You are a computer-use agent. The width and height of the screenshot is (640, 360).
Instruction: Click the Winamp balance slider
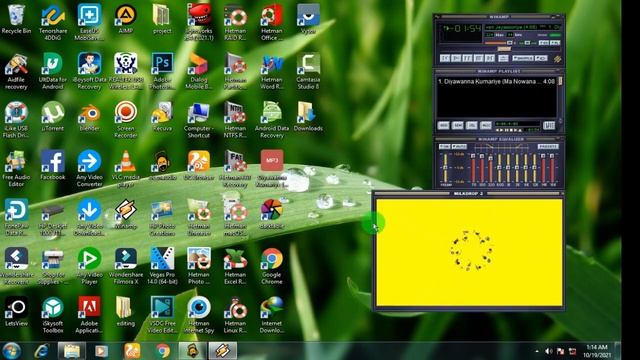click(528, 43)
